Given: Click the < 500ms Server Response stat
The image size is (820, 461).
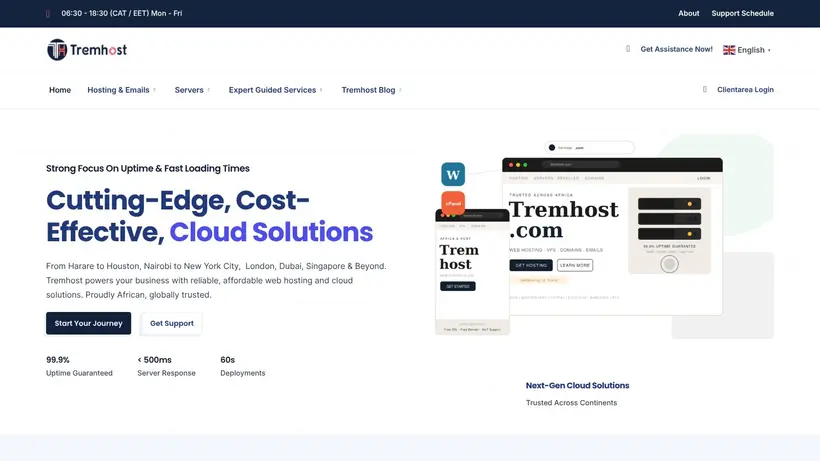Looking at the screenshot, I should (x=166, y=366).
